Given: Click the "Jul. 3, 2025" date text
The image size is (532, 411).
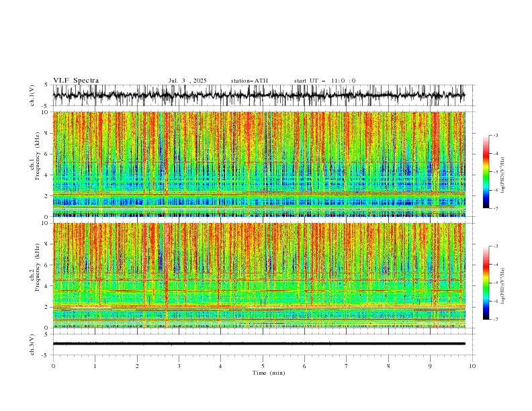Looking at the screenshot, I should point(187,81).
